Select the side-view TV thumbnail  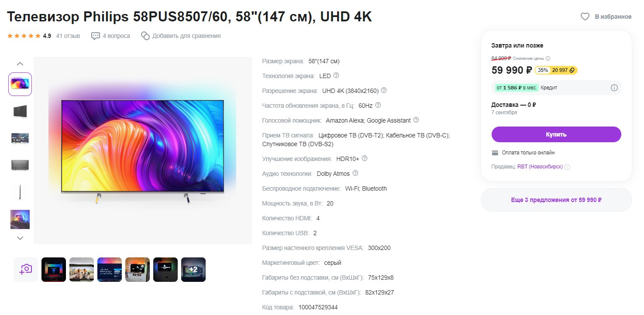pos(20,192)
